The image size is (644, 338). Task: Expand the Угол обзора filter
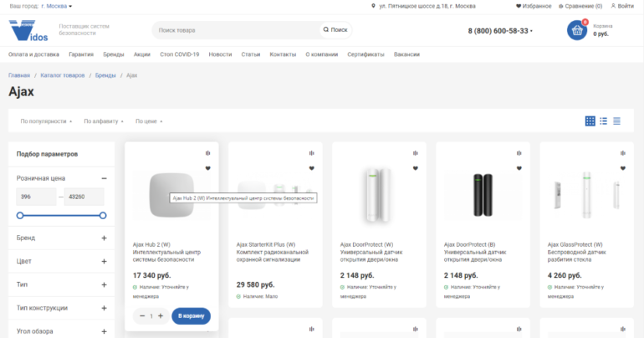coord(104,331)
